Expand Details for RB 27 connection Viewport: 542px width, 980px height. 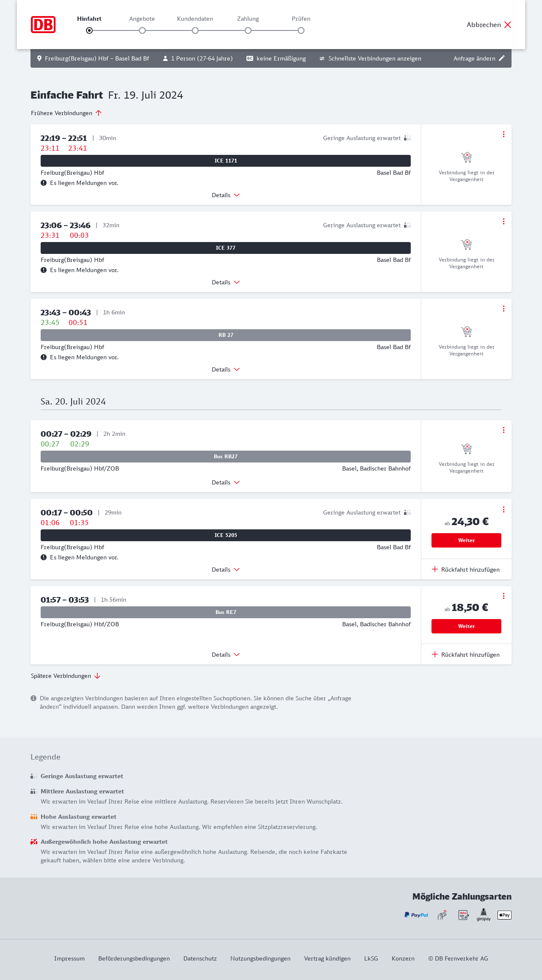[226, 369]
